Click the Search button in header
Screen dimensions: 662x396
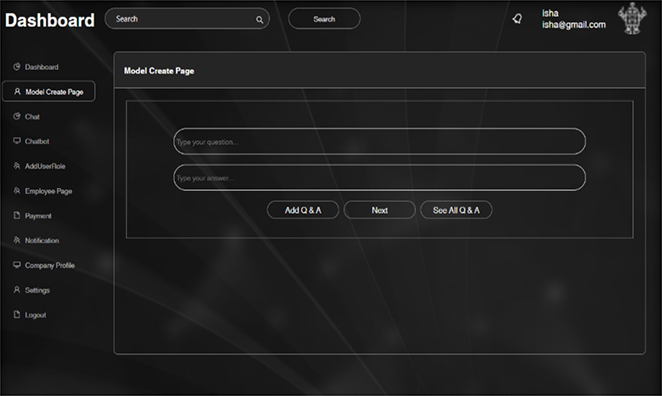(324, 19)
